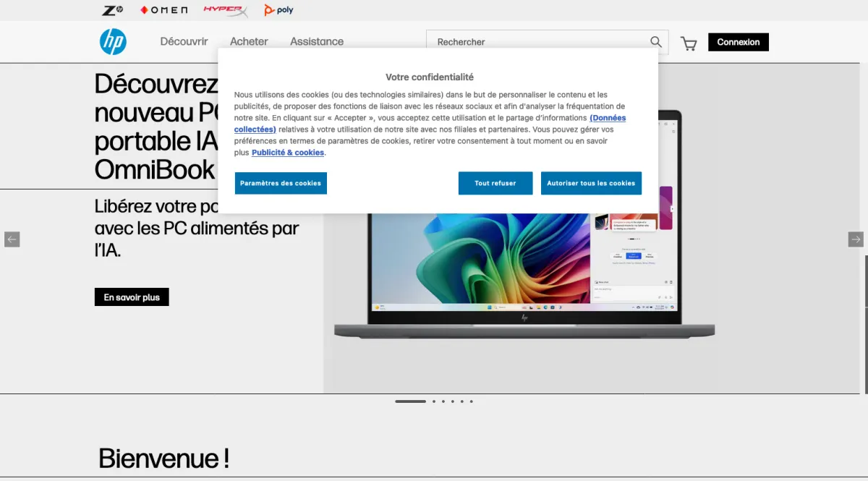Show the next carousel slide arrow
This screenshot has height=481, width=868.
856,239
